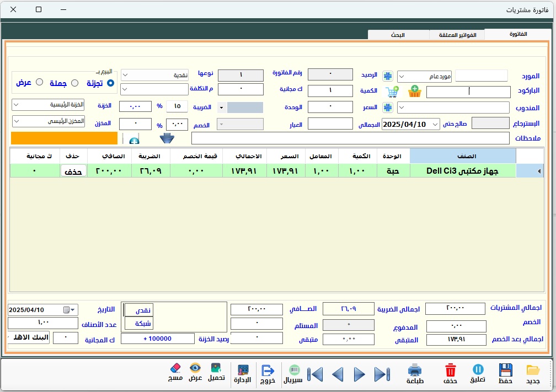Delete invoice with red حذف trash icon
This screenshot has height=392, width=556.
(x=450, y=369)
